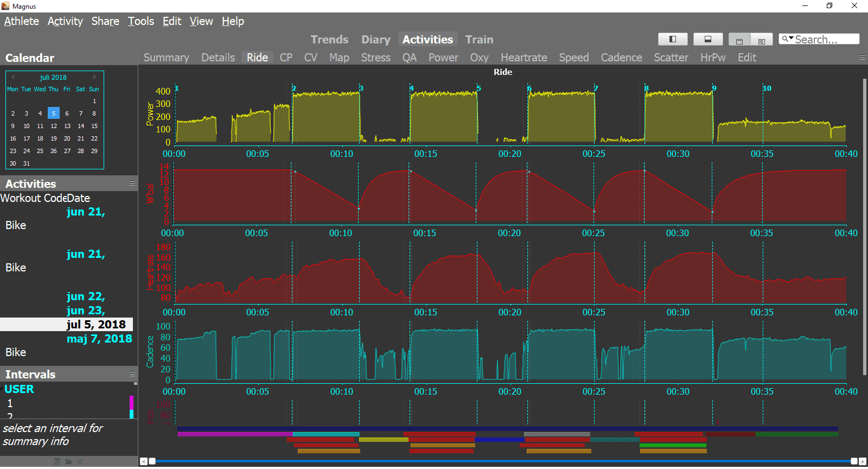Screen dimensions: 868x469
Task: Switch to the tiled view layout
Action: point(762,40)
